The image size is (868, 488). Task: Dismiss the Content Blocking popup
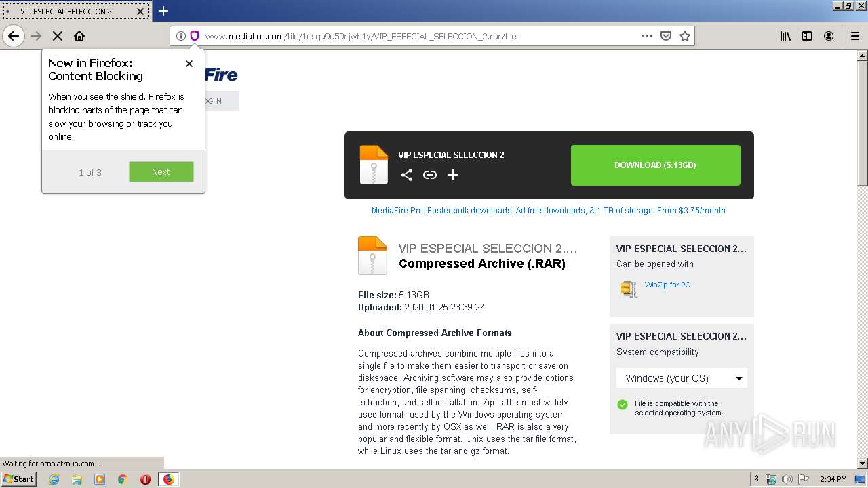pyautogui.click(x=189, y=64)
